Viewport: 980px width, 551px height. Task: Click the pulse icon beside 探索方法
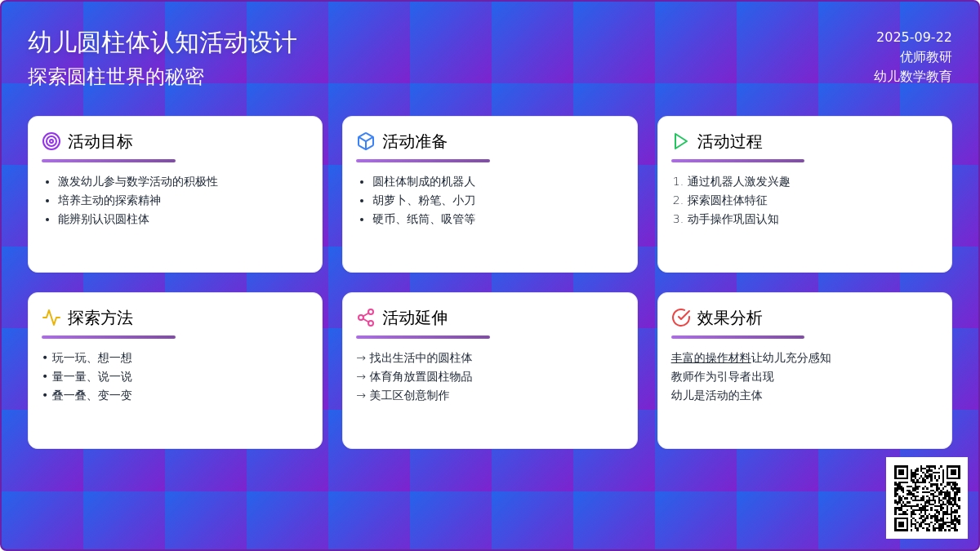(x=51, y=318)
